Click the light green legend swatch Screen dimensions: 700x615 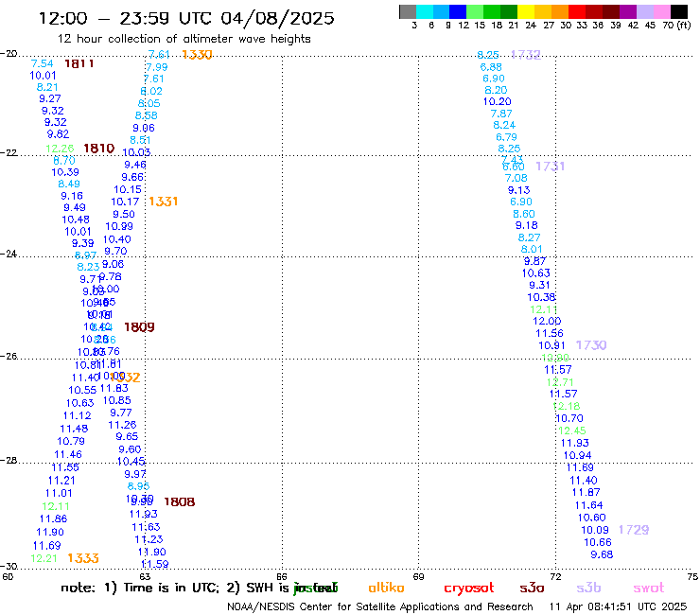pos(475,11)
